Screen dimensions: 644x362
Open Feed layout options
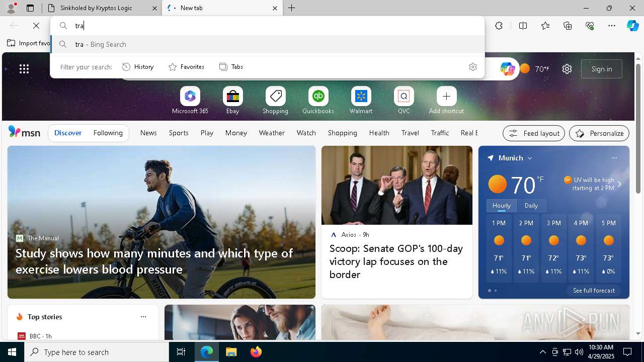[x=533, y=133]
